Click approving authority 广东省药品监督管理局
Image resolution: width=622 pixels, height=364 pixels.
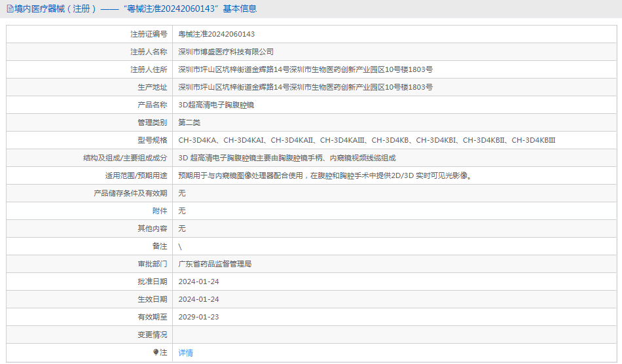(215, 264)
